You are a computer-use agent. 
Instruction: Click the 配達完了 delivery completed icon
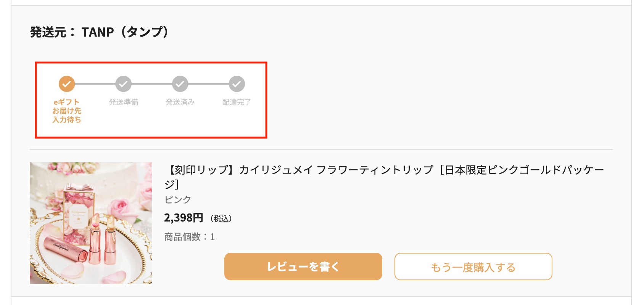pyautogui.click(x=237, y=83)
